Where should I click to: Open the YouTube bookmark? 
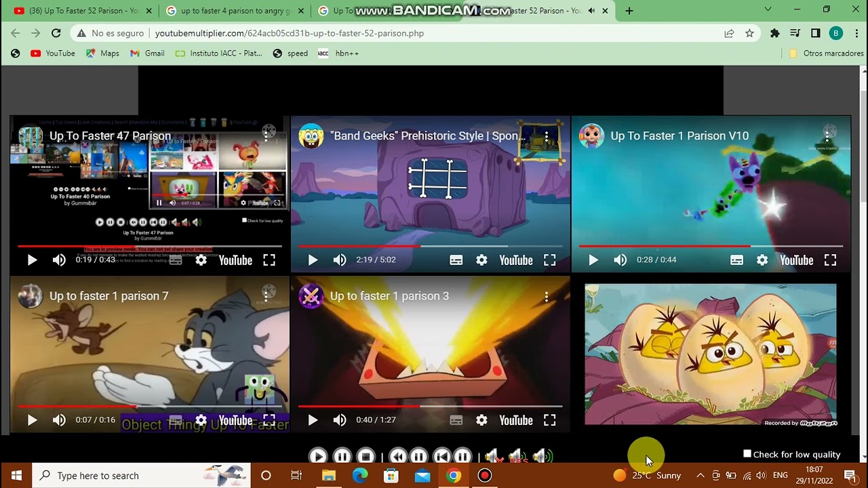coord(53,54)
